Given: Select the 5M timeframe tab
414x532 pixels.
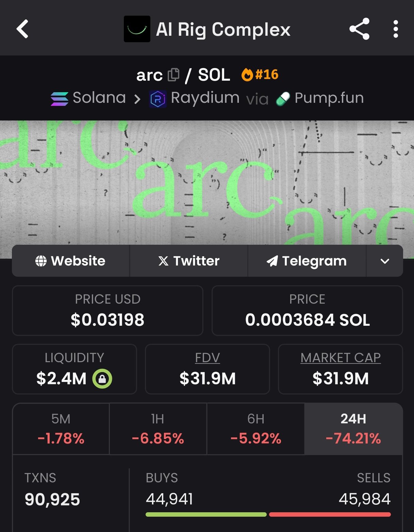Looking at the screenshot, I should click(x=61, y=429).
